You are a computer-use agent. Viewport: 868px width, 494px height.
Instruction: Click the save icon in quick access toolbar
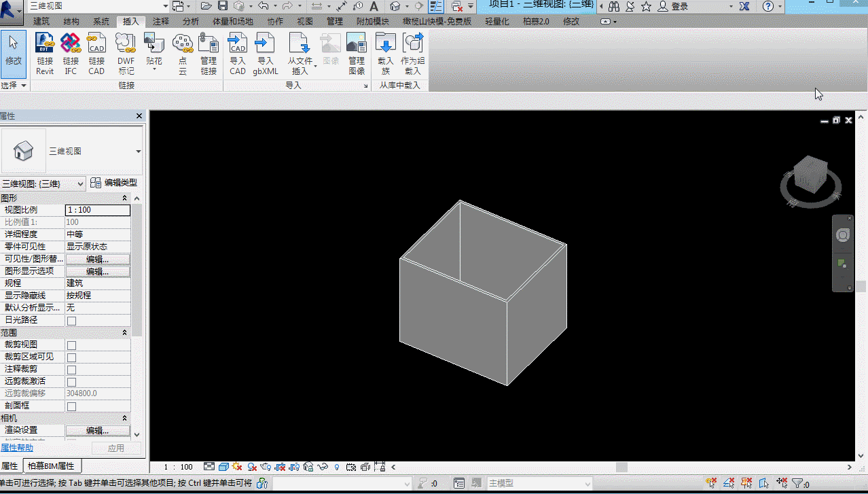coord(222,6)
